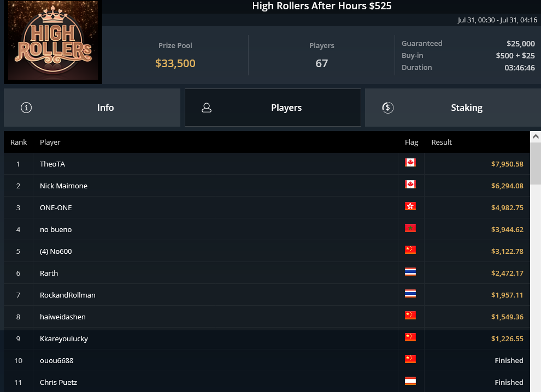Image resolution: width=541 pixels, height=392 pixels.
Task: Click the Canada flag next to TheoTA
Action: coord(410,163)
